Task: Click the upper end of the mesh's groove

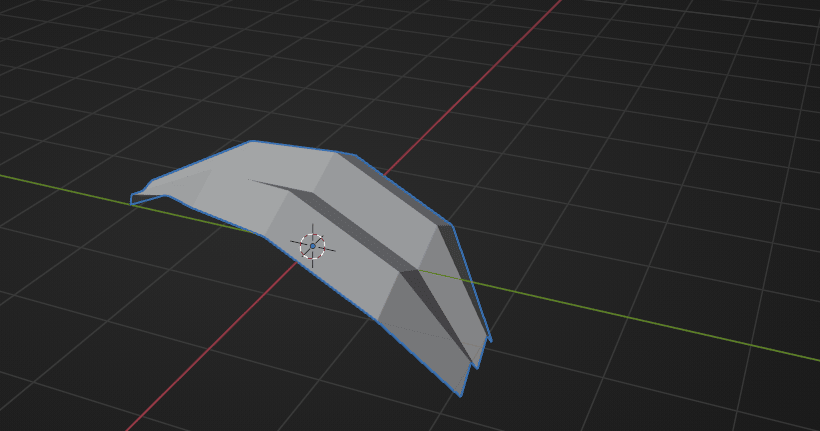Action: [x=250, y=180]
